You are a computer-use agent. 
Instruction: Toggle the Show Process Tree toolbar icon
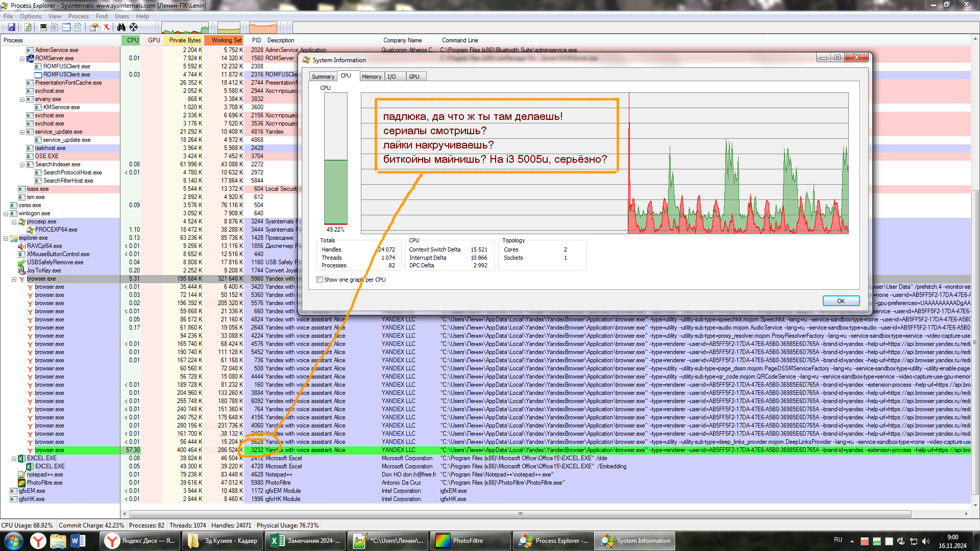(x=55, y=27)
